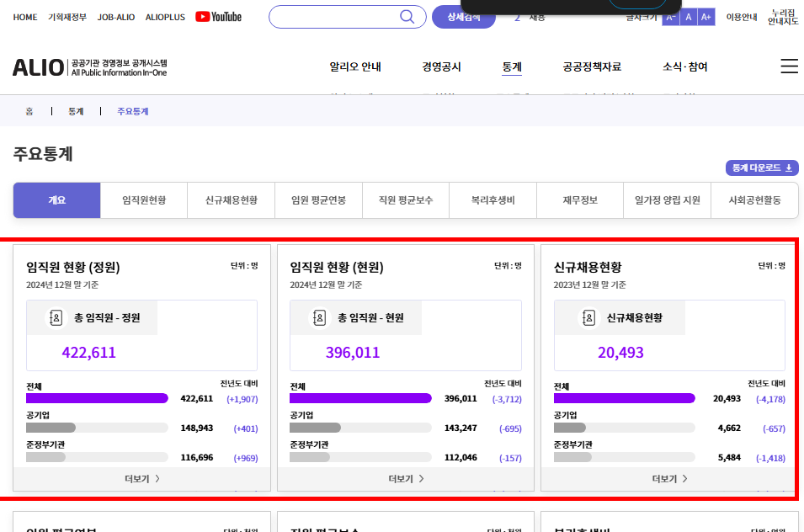Image resolution: width=804 pixels, height=532 pixels.
Task: Decrease font size with the A- control
Action: point(671,16)
